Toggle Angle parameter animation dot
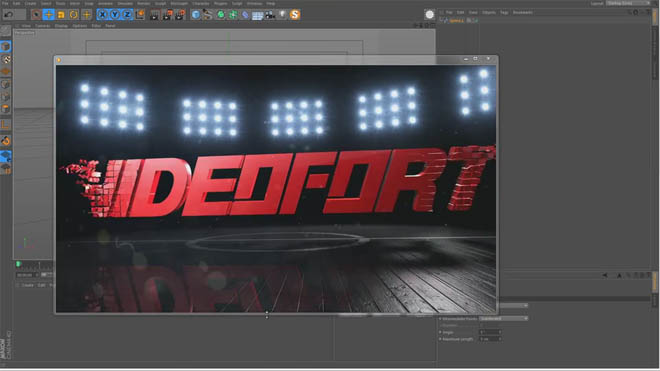The width and height of the screenshot is (660, 371). tap(440, 332)
